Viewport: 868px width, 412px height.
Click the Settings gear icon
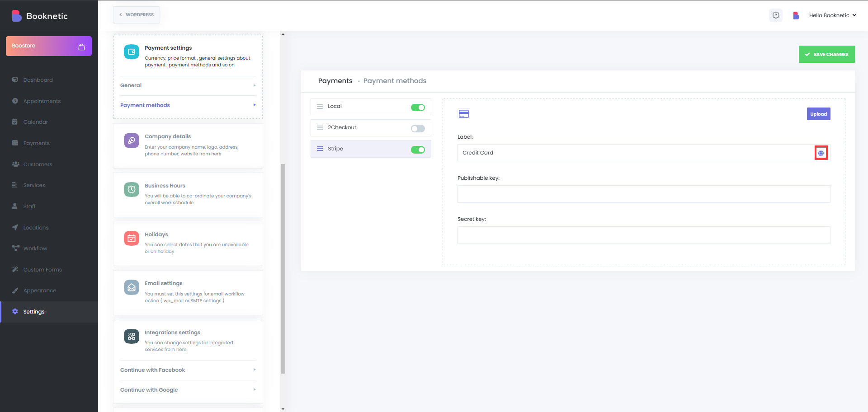point(15,311)
